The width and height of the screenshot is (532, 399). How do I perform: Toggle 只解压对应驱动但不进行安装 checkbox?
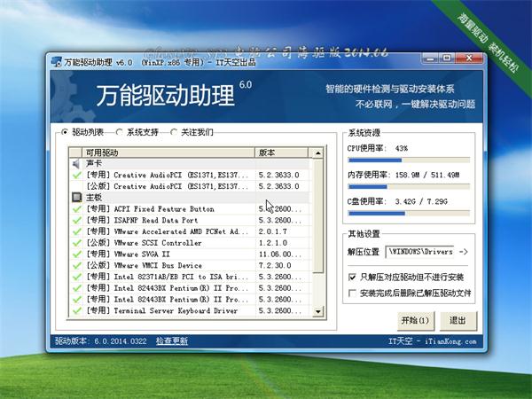pyautogui.click(x=353, y=278)
